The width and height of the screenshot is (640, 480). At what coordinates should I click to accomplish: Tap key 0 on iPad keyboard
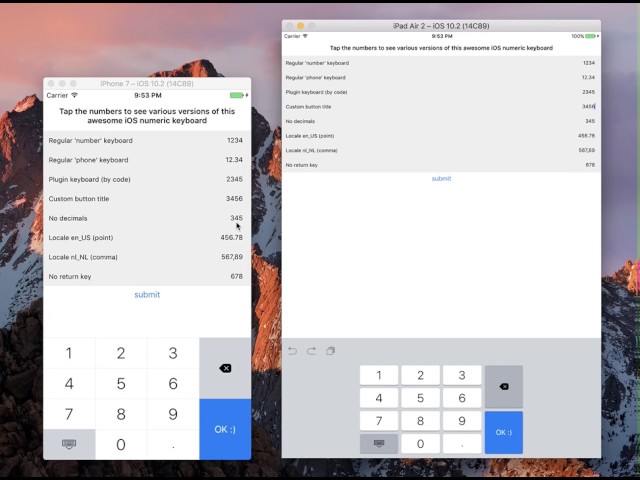click(x=420, y=444)
